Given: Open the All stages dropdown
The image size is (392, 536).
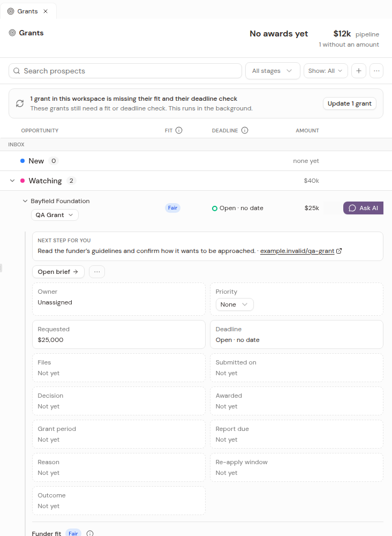Looking at the screenshot, I should pos(273,71).
